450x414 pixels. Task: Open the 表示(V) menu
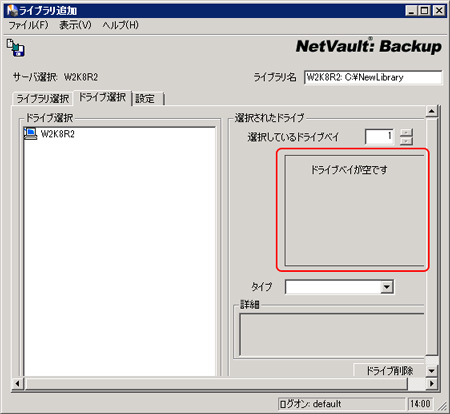tap(75, 25)
